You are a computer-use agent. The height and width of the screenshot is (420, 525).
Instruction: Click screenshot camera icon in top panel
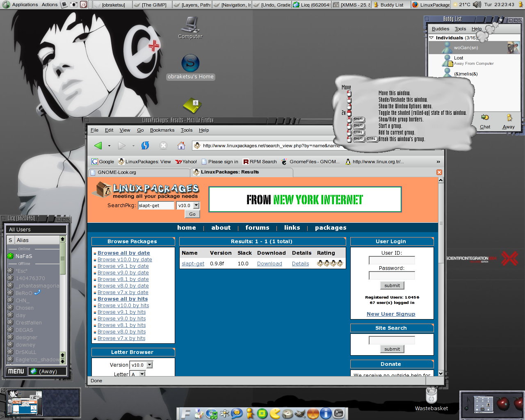tap(74, 5)
